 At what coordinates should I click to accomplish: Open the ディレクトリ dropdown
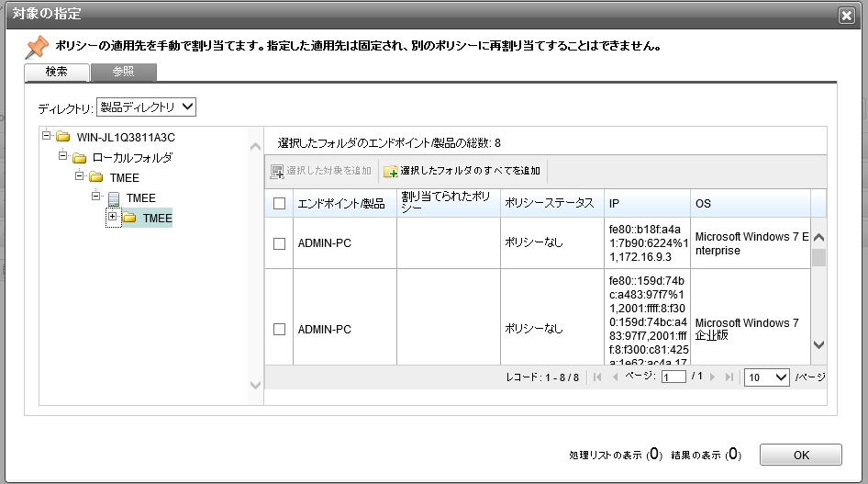tap(147, 107)
